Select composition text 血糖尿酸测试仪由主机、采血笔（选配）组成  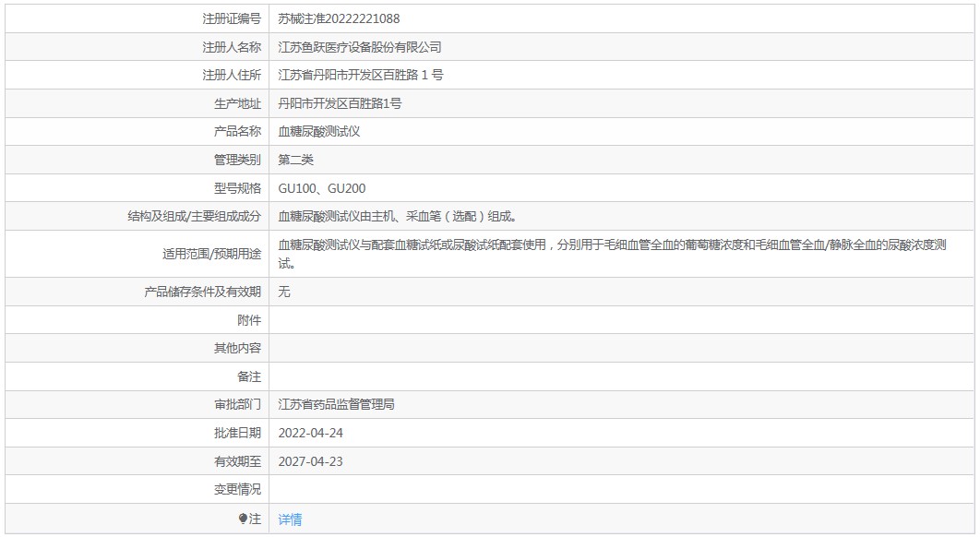[x=398, y=216]
